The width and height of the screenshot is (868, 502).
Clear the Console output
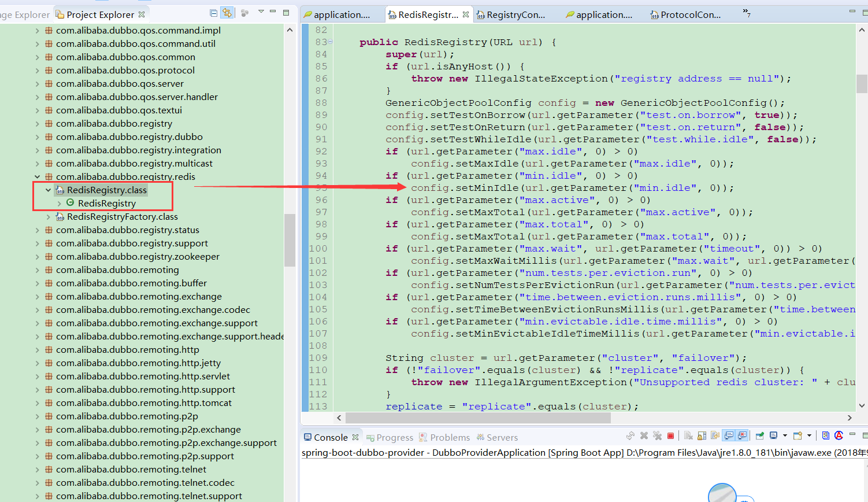[x=688, y=435]
